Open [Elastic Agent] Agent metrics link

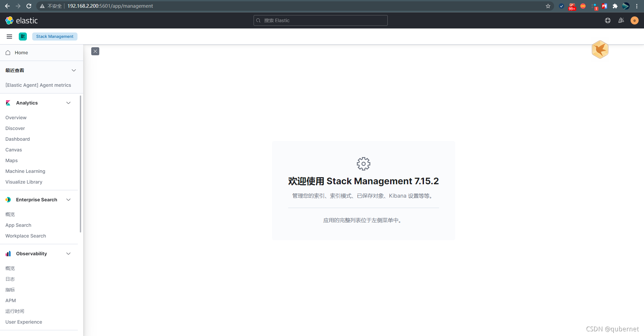pos(38,85)
